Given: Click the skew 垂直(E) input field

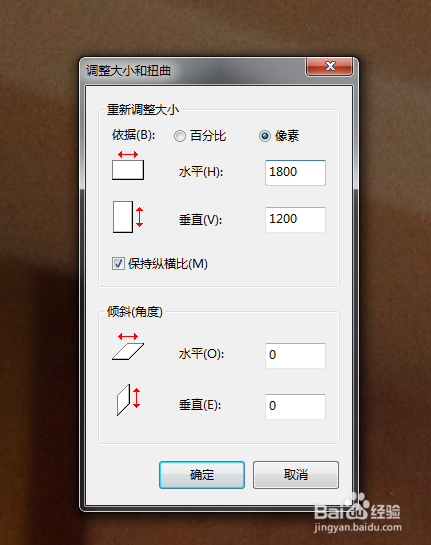Looking at the screenshot, I should click(295, 406).
